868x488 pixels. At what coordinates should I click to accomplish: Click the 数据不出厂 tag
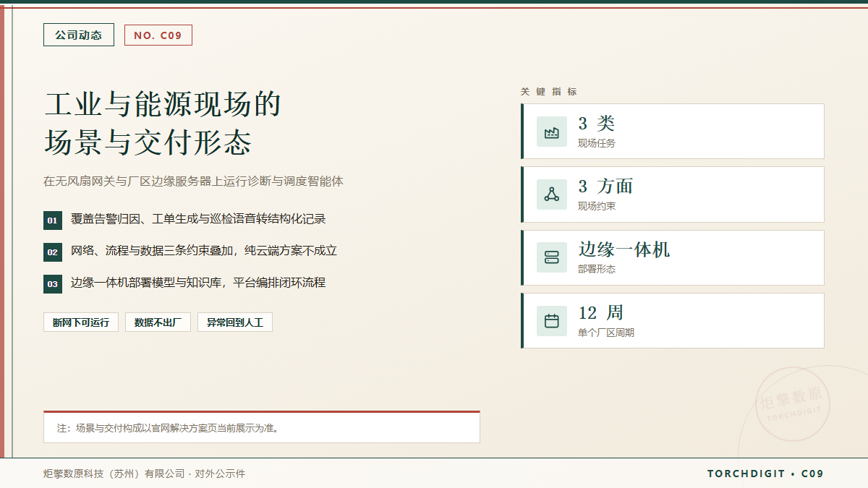tap(158, 322)
